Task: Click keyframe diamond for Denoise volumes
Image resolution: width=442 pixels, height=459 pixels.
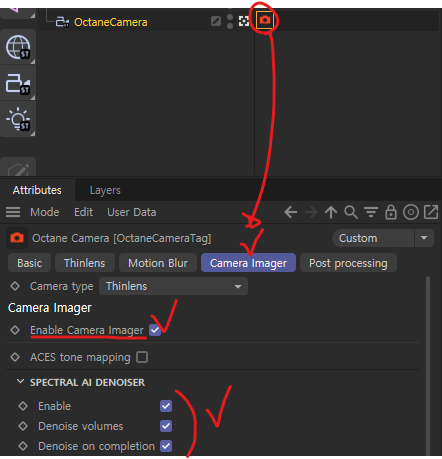Action: (23, 426)
